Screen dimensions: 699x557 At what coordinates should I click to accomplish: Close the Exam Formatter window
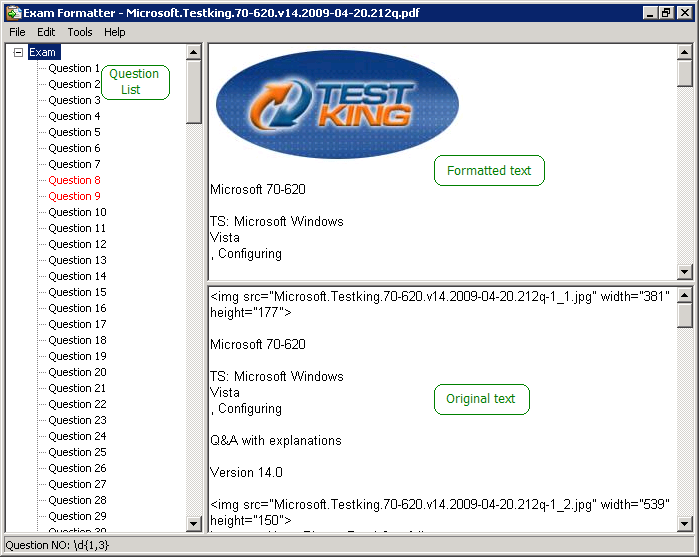[684, 12]
